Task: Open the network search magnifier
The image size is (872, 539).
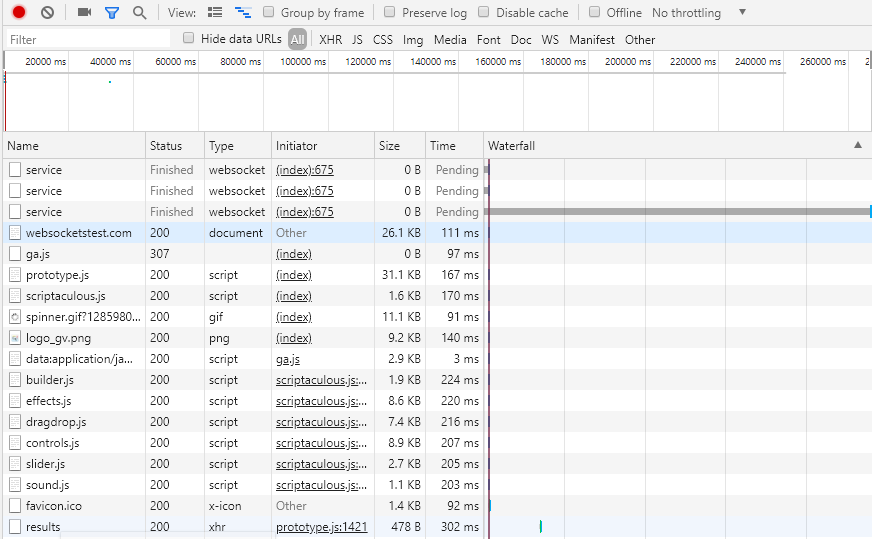Action: pos(140,12)
